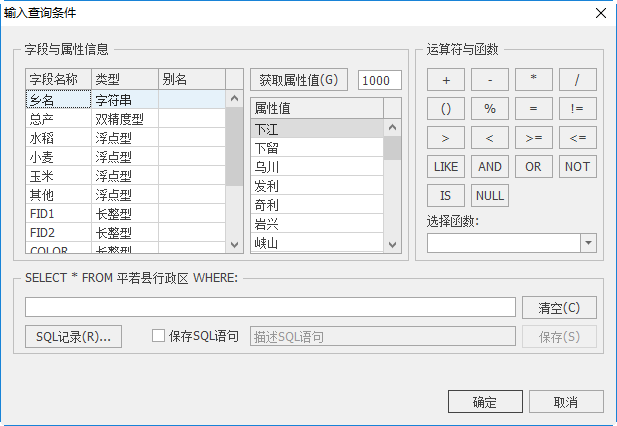Select the 水稻 field in the list
The height and width of the screenshot is (426, 617).
tap(58, 138)
